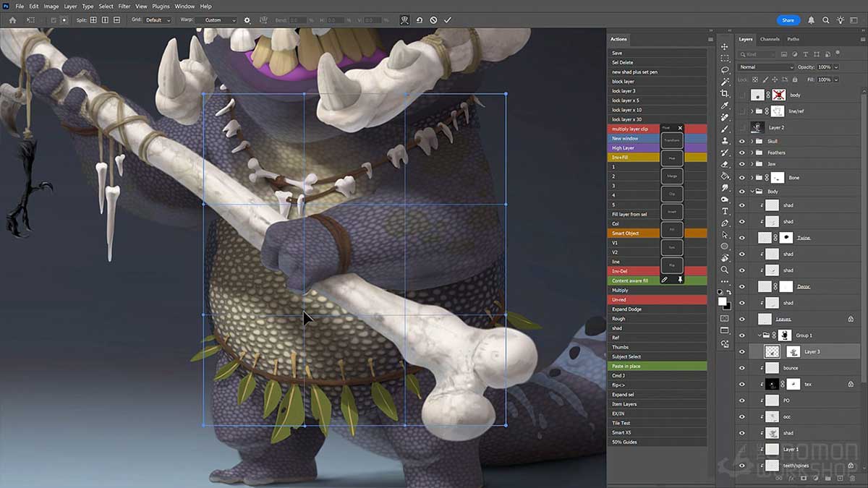
Task: Expand the Bone group
Action: [x=752, y=177]
